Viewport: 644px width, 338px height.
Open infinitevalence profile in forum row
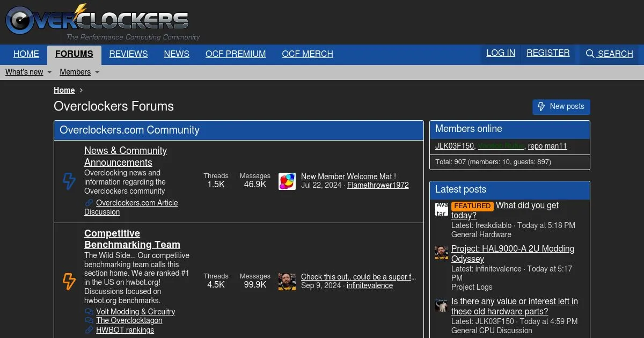[x=370, y=285]
